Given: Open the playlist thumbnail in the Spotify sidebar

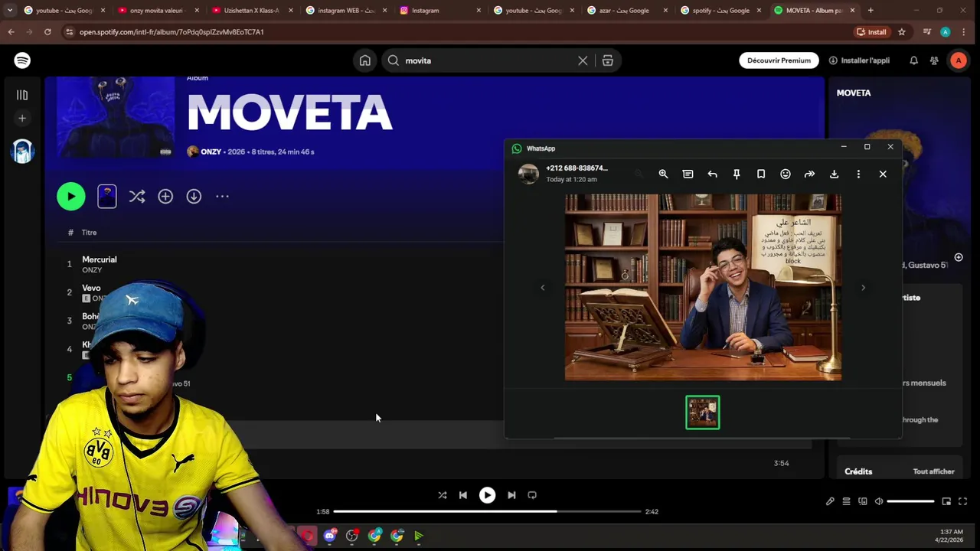Looking at the screenshot, I should point(22,151).
